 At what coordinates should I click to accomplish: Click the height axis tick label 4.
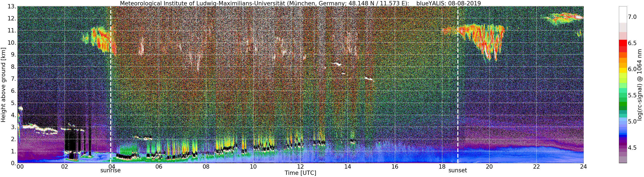[x=13, y=115]
